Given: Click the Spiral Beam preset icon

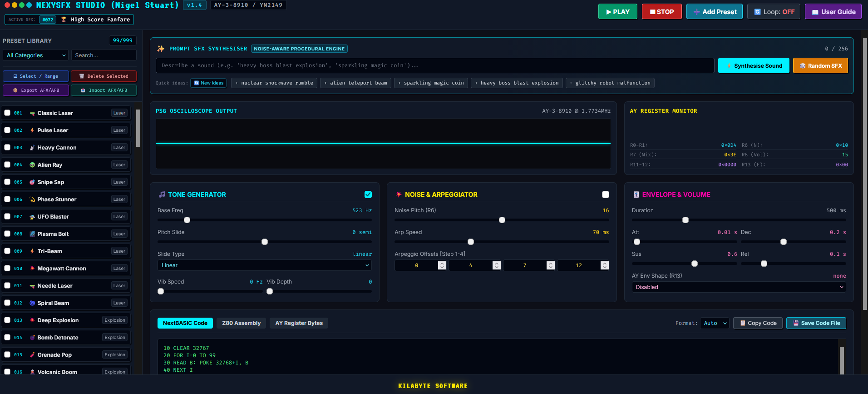Looking at the screenshot, I should (32, 303).
